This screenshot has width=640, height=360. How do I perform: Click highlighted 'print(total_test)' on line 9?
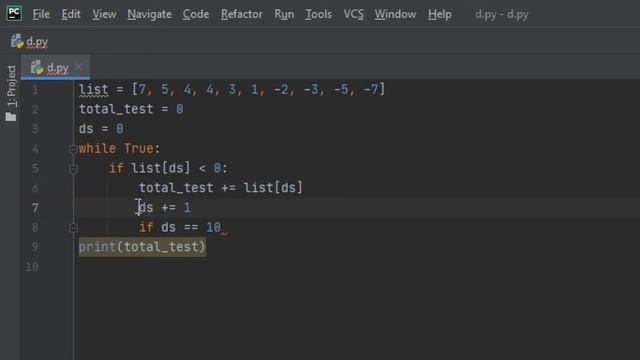[142, 247]
